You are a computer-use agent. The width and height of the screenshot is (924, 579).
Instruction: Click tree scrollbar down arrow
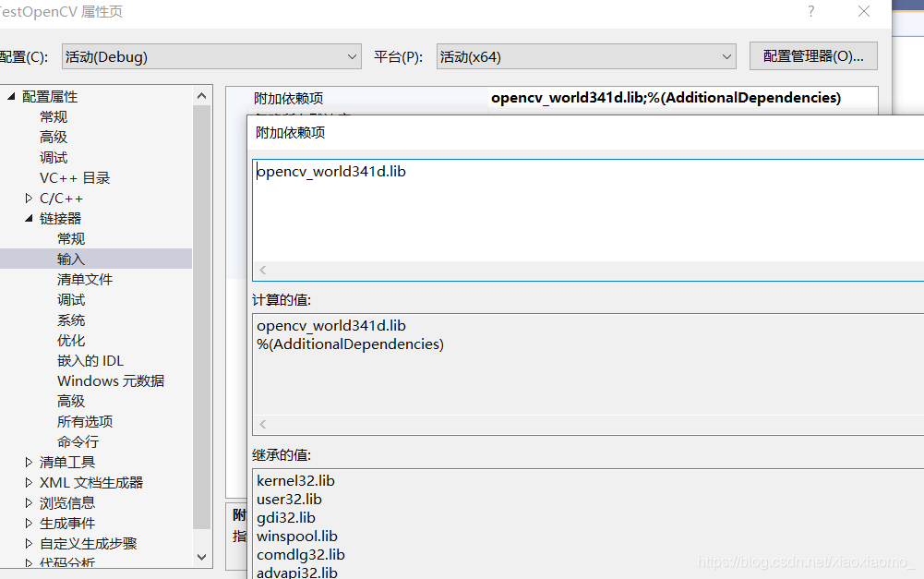pyautogui.click(x=201, y=557)
